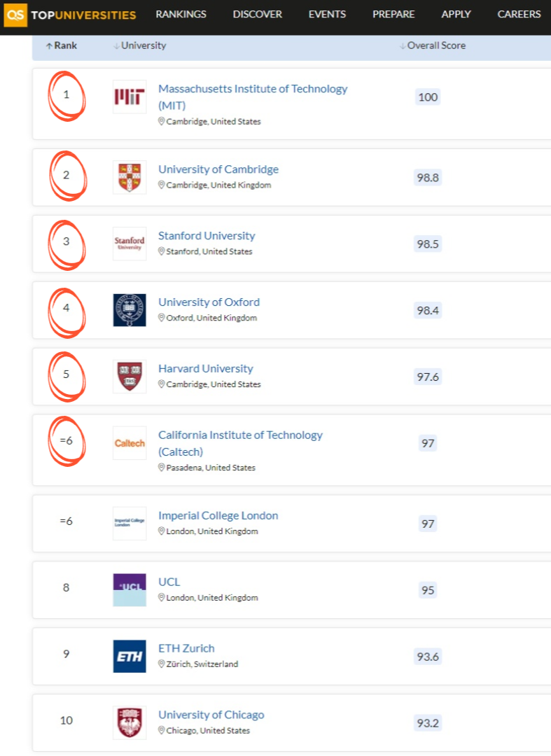The height and width of the screenshot is (756, 551).
Task: Click the Stanford University logo
Action: point(130,244)
